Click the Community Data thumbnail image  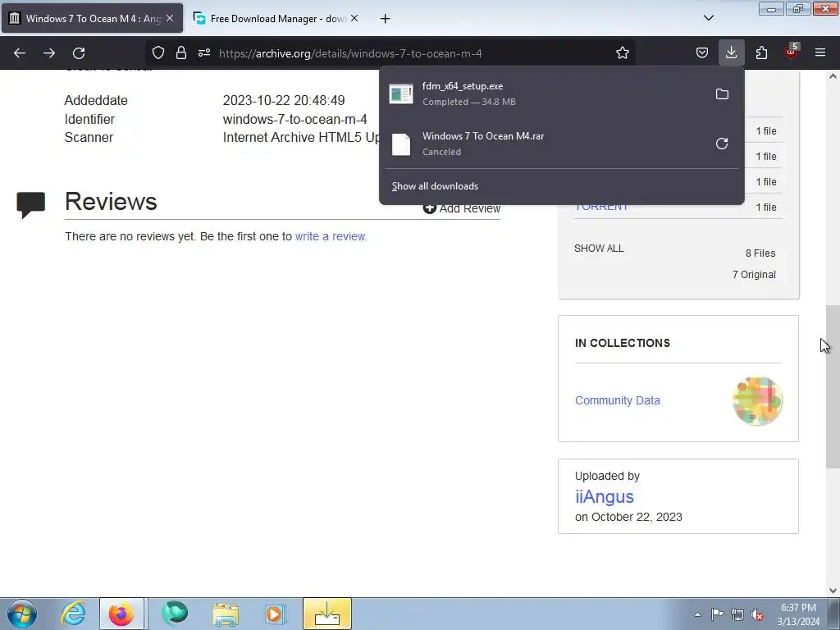tap(757, 401)
